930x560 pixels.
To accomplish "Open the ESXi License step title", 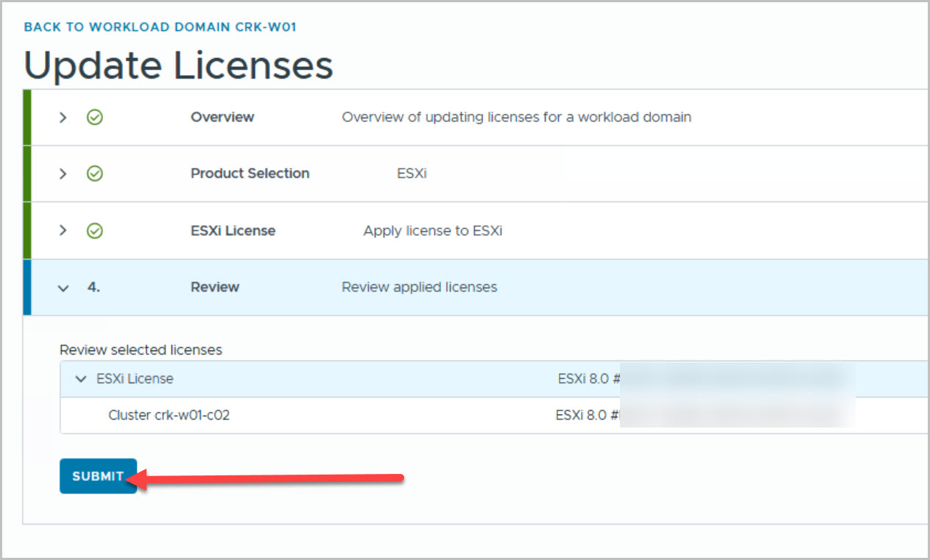I will 233,230.
